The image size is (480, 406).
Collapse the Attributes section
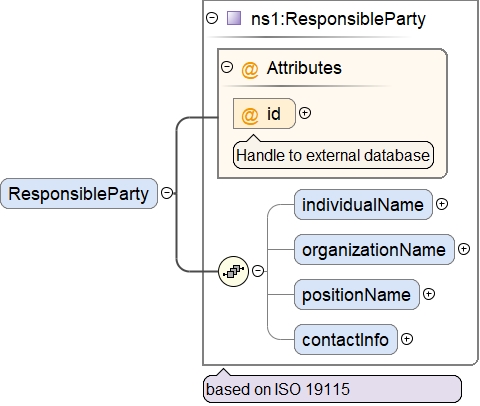[227, 67]
